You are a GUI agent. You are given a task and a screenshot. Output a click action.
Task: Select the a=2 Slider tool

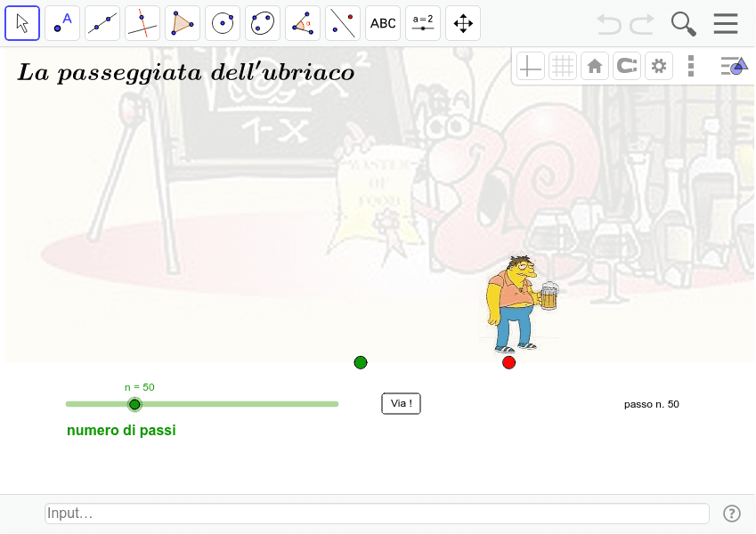[423, 23]
